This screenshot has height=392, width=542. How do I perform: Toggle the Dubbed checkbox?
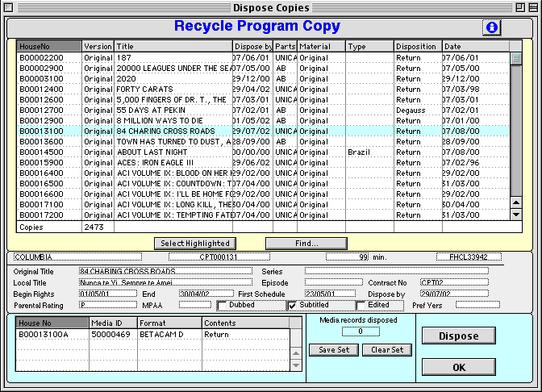[222, 306]
